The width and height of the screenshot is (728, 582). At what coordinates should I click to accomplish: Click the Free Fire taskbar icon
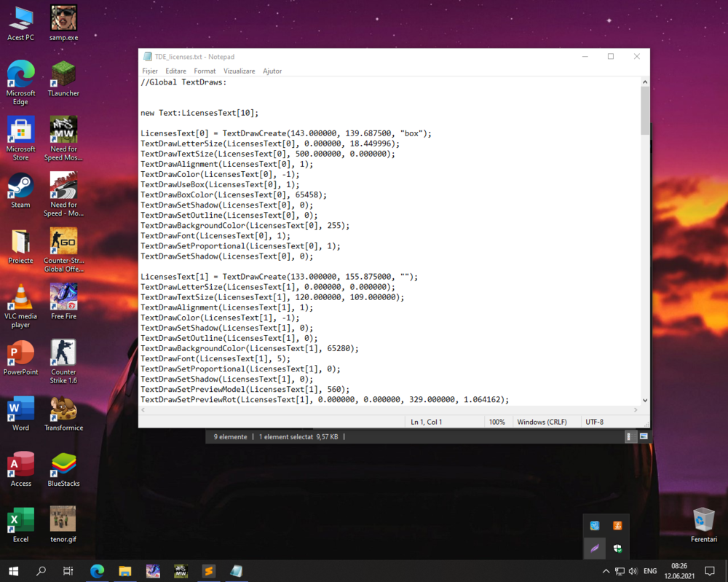153,571
